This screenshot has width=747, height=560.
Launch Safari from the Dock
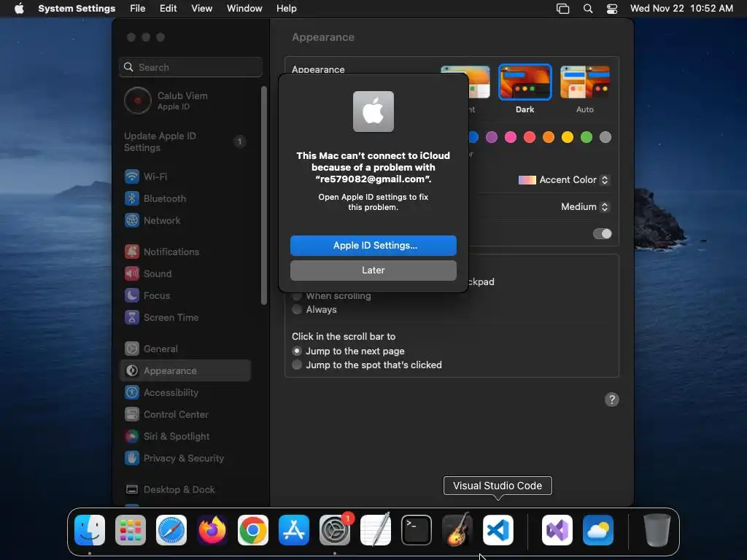click(x=171, y=530)
